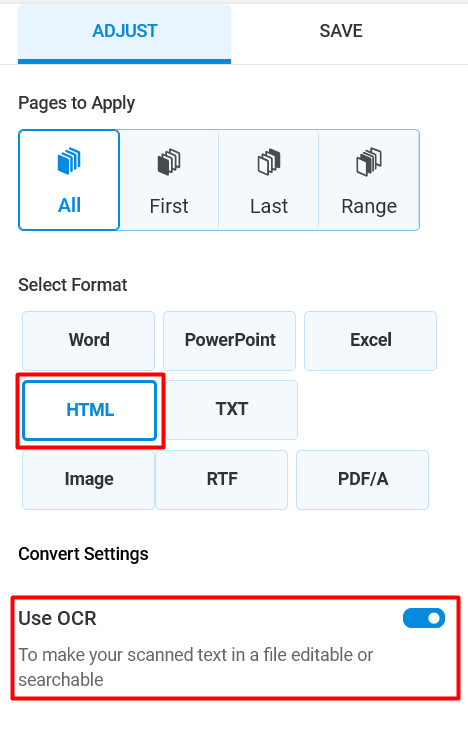Image resolution: width=468 pixels, height=734 pixels.
Task: Click the Use OCR label text
Action: pyautogui.click(x=58, y=618)
